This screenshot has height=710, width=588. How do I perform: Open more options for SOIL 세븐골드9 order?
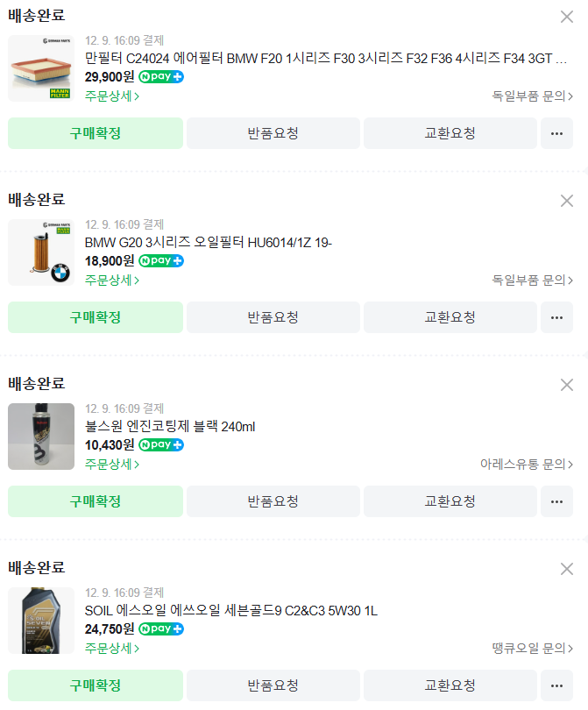tap(556, 685)
